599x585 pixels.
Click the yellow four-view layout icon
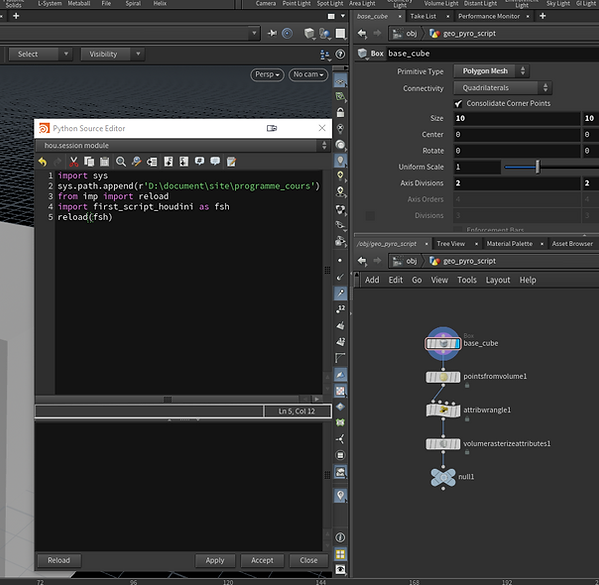pyautogui.click(x=340, y=554)
